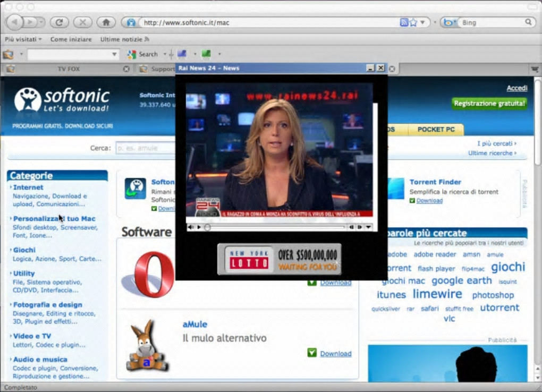The image size is (542, 392).
Task: Reload the current page
Action: tap(59, 22)
